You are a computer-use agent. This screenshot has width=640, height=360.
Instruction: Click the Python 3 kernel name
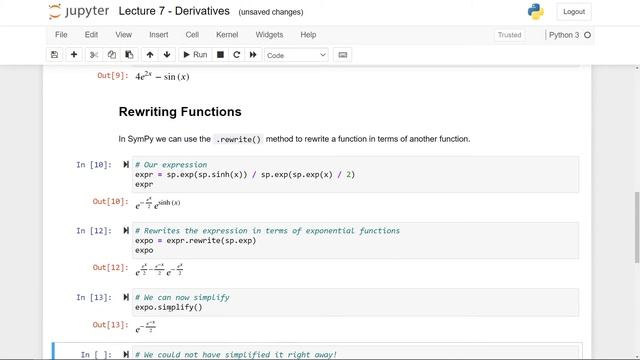tap(564, 35)
